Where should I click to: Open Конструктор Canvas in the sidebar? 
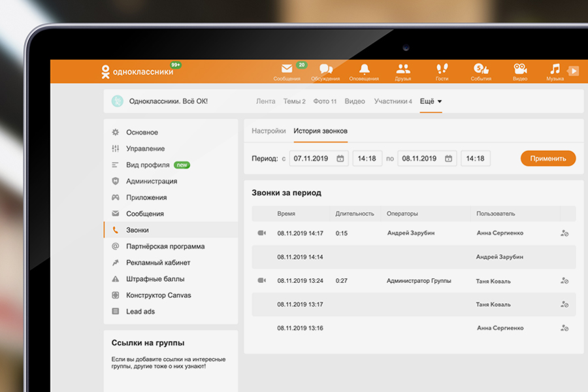[171, 295]
